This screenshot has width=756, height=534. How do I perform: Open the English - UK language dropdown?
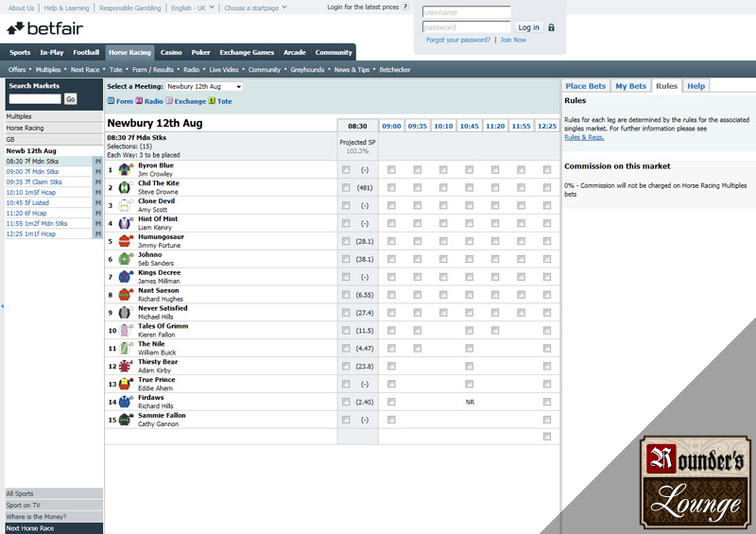pos(193,8)
